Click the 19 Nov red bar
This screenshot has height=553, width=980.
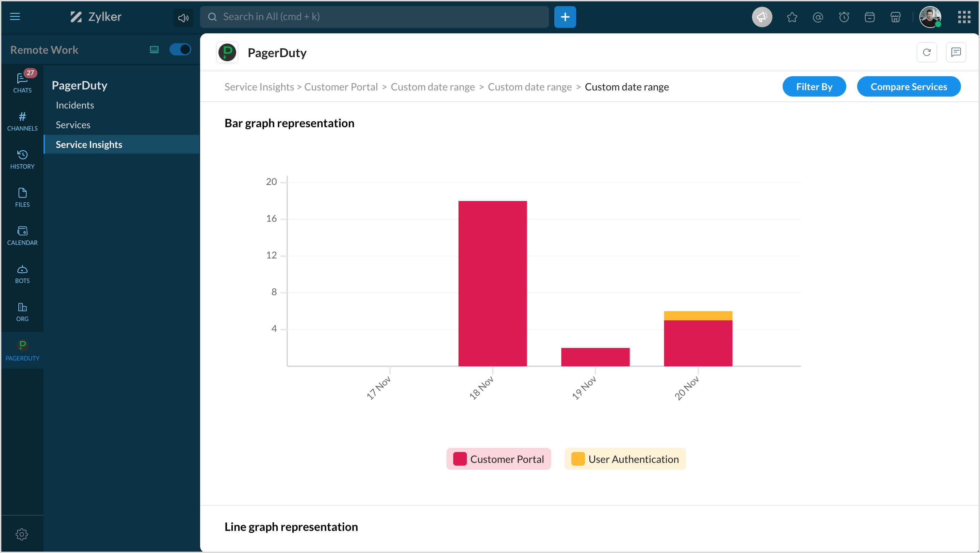click(595, 357)
